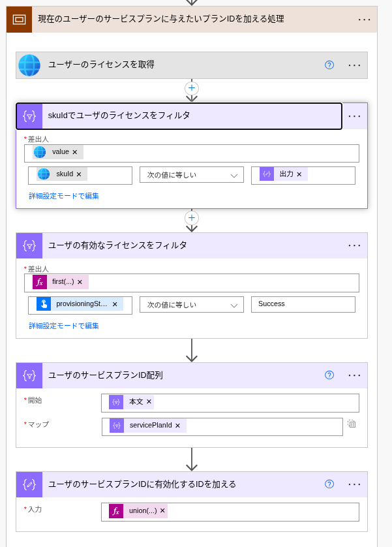Open the scope action's ellipsis menu at the top
The width and height of the screenshot is (392, 547).
point(365,20)
